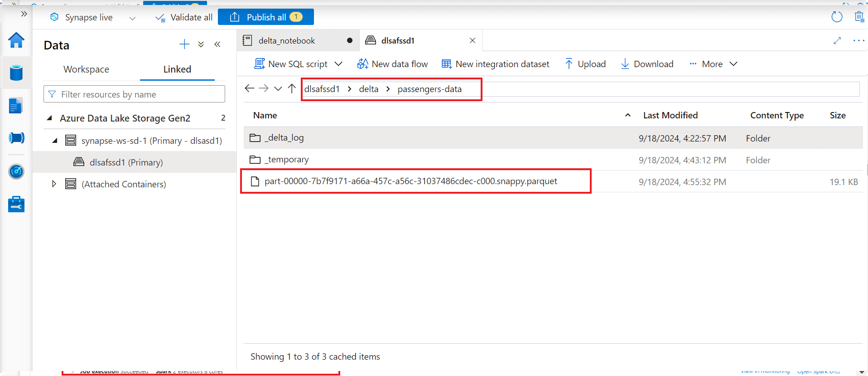
Task: Open the More menu
Action: pos(713,64)
